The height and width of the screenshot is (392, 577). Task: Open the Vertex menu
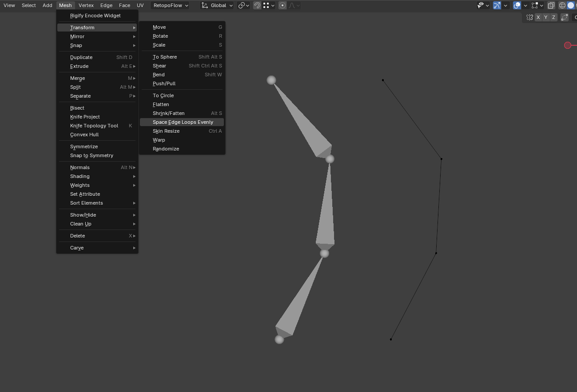pos(86,5)
